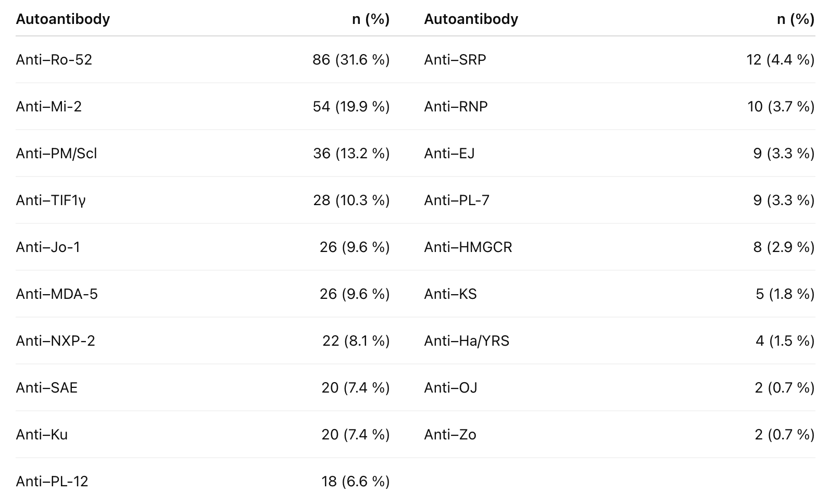829x504 pixels.
Task: Click the 18 (6.6 %) value
Action: [x=356, y=482]
